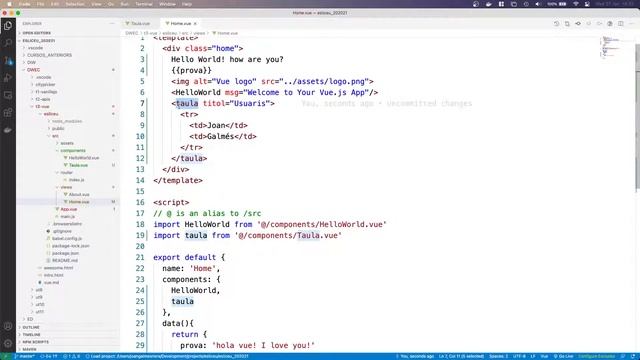Expand the assets folder
Viewport: 640px width, 360px height.
(x=67, y=143)
